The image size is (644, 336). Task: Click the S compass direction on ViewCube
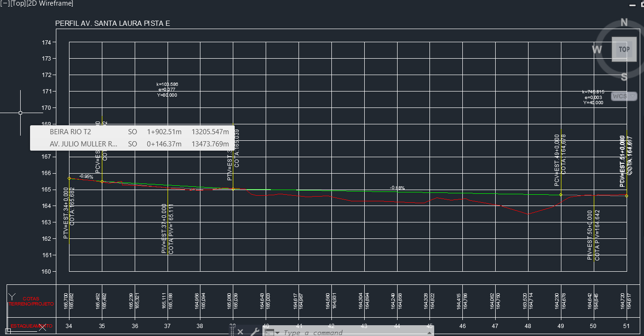coord(624,77)
